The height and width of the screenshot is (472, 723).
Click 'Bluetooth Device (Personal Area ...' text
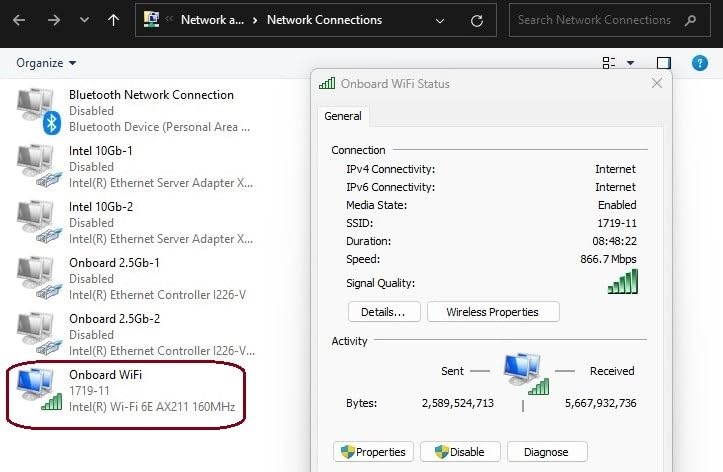(x=160, y=127)
